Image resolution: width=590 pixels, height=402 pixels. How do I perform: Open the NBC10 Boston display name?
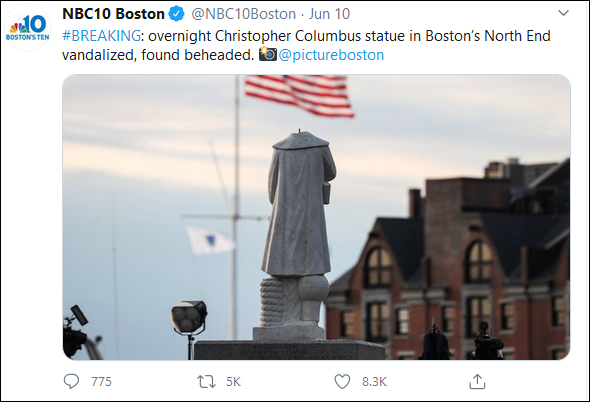pos(113,14)
